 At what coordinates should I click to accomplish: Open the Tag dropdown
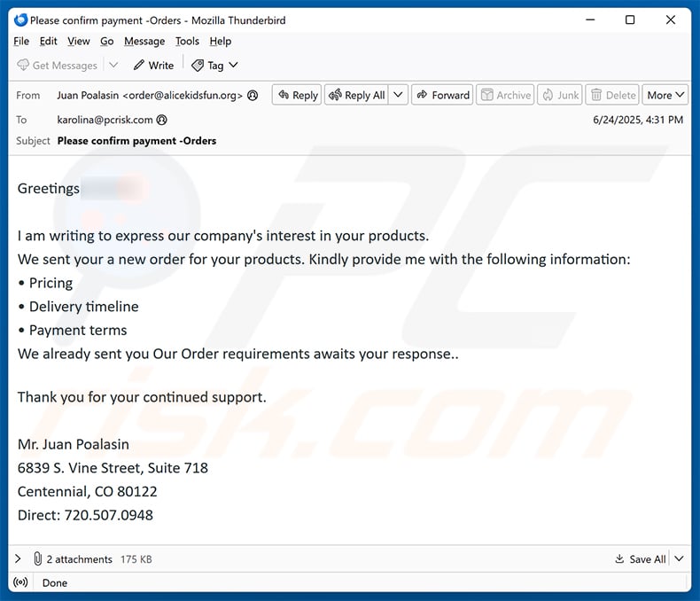(214, 66)
